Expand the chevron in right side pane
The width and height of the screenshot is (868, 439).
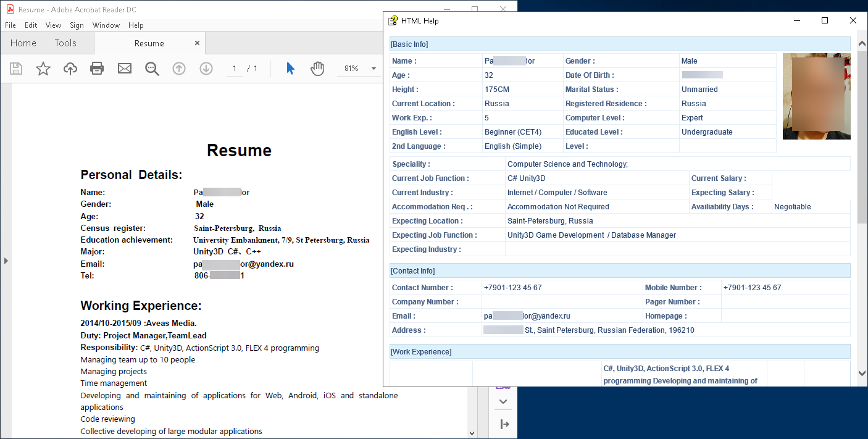pos(503,401)
